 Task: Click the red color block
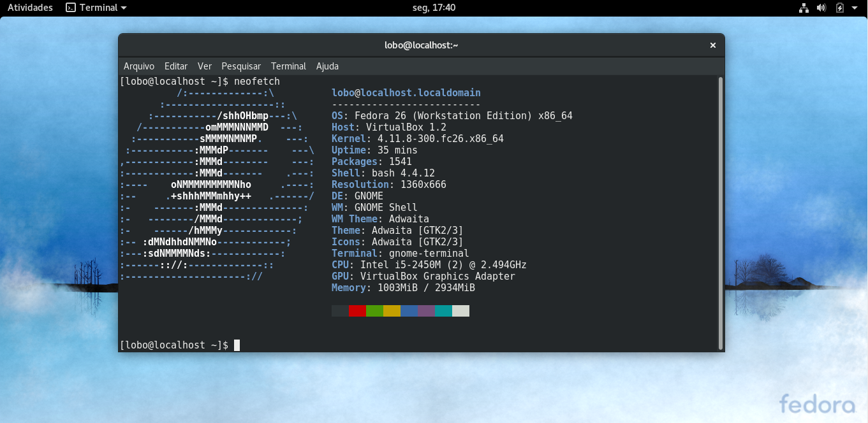click(357, 311)
